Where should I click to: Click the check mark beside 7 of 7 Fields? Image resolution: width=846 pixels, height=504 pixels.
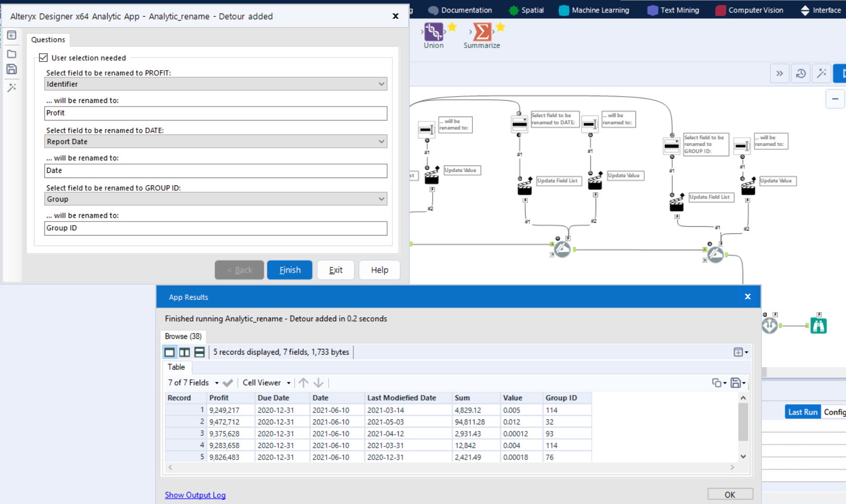point(228,383)
